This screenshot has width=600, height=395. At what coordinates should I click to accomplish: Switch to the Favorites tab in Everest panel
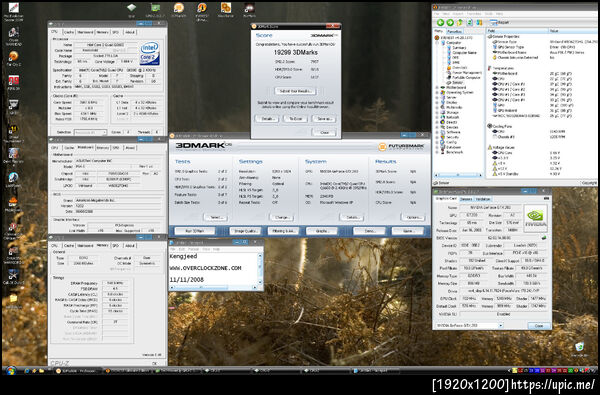pos(454,31)
